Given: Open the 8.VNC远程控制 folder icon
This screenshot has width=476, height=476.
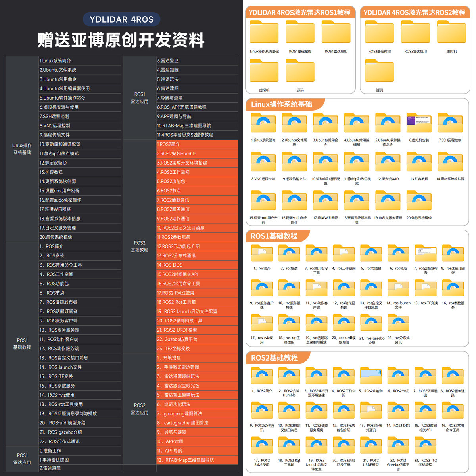Looking at the screenshot, I should 263,162.
